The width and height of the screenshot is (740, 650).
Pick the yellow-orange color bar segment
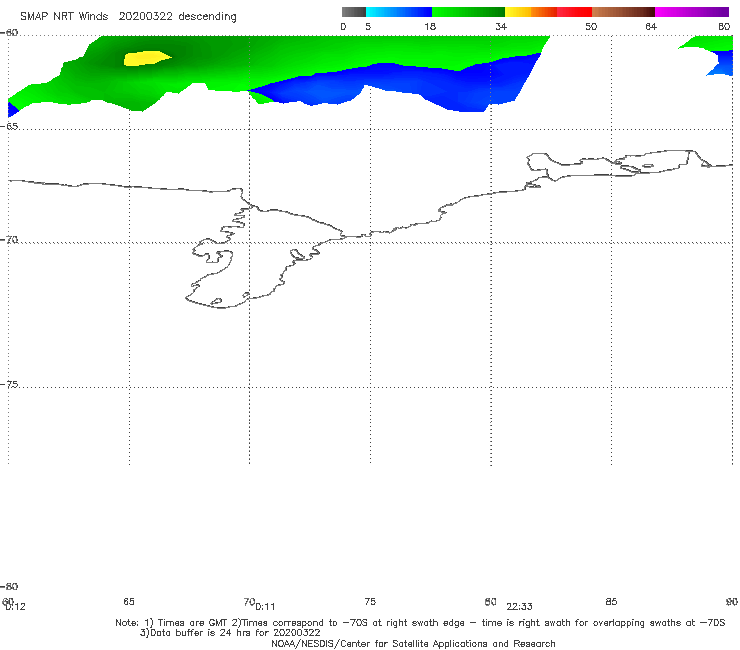coord(531,12)
